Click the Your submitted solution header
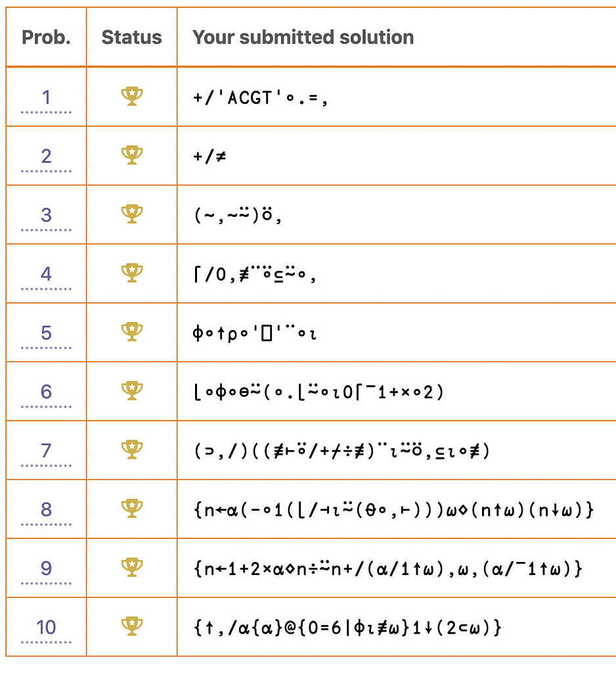 [x=302, y=37]
